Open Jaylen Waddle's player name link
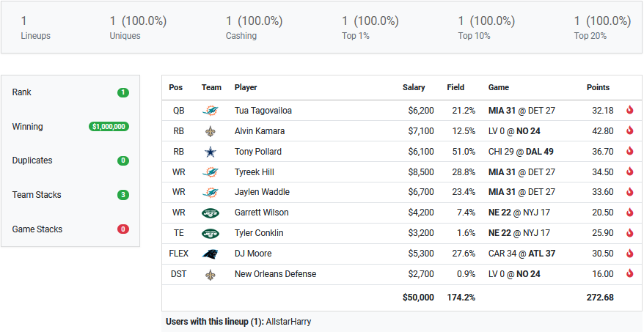The image size is (644, 332). 262,192
